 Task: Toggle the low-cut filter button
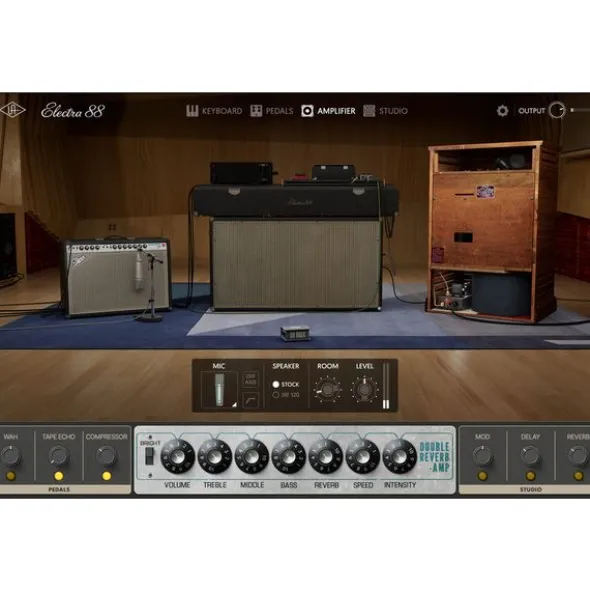point(251,400)
